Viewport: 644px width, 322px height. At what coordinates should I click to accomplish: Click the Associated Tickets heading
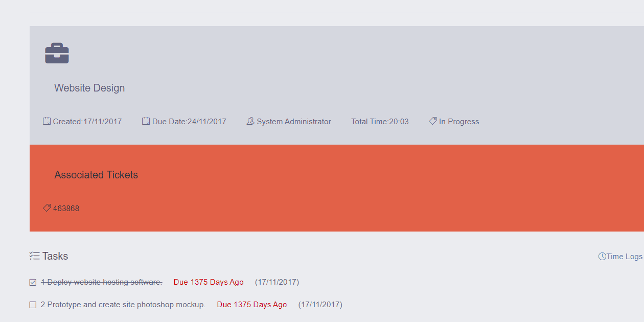point(96,175)
